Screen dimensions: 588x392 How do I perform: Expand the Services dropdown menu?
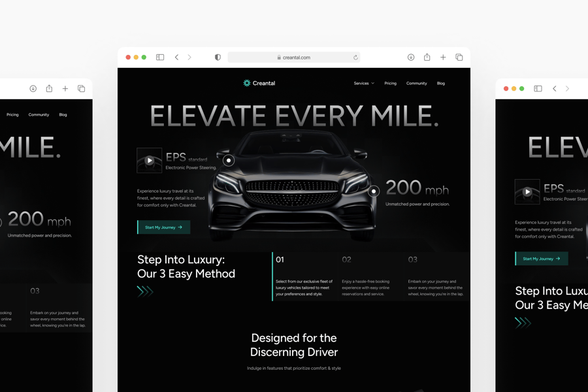[x=364, y=83]
